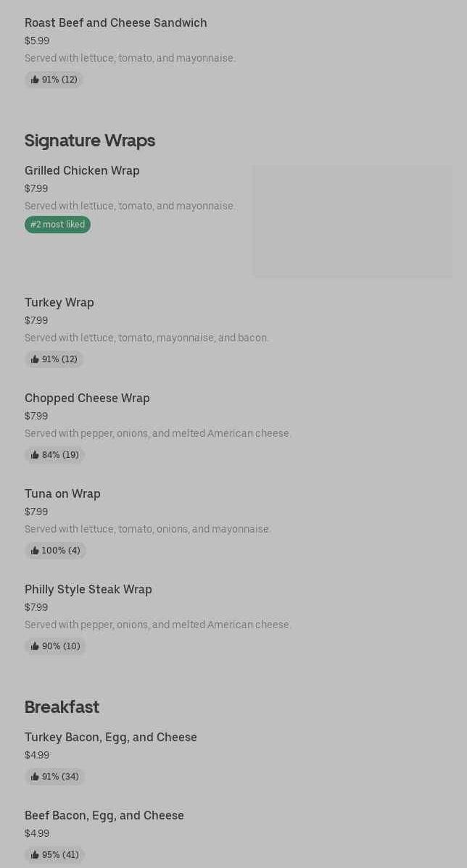Select the Philly Style Steak Wrap title
This screenshot has width=467, height=868.
(x=88, y=590)
